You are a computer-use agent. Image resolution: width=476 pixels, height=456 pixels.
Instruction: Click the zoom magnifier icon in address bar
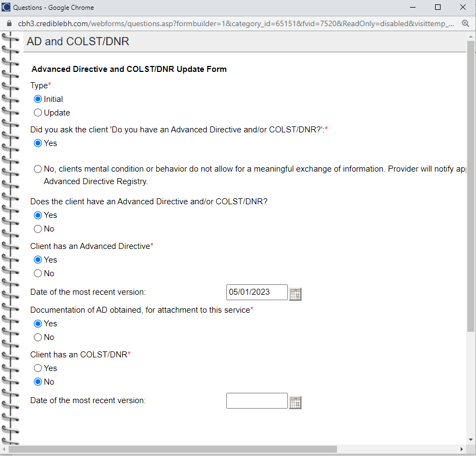[465, 23]
